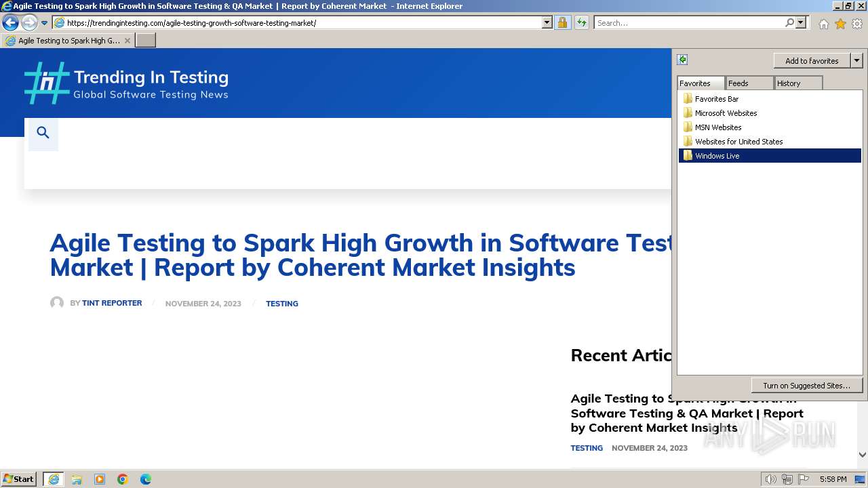Image resolution: width=868 pixels, height=488 pixels.
Task: Launch Google Chrome from taskbar
Action: (x=123, y=479)
